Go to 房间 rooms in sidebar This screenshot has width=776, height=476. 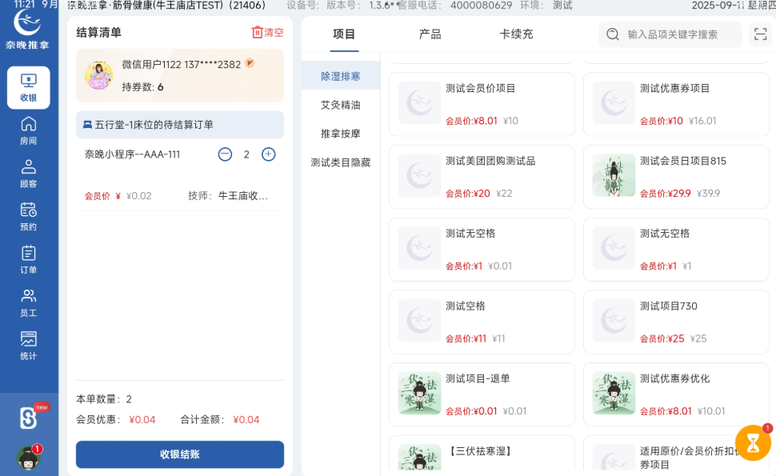click(28, 130)
